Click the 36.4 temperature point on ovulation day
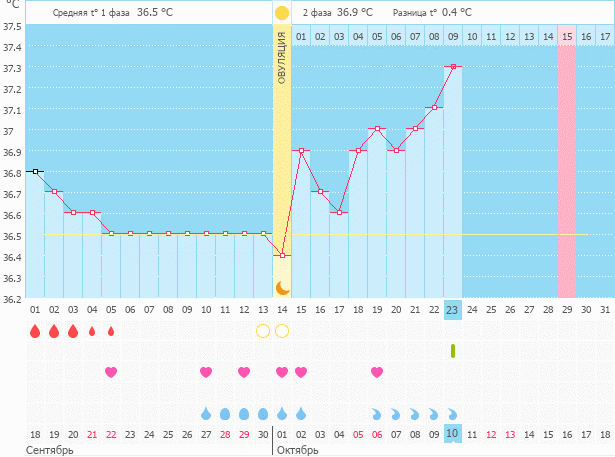615x457 pixels. click(x=282, y=255)
